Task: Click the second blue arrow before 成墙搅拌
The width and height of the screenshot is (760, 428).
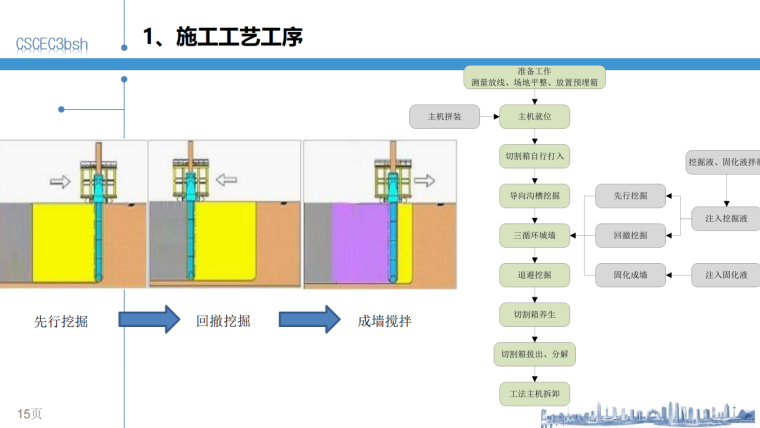Action: point(308,321)
